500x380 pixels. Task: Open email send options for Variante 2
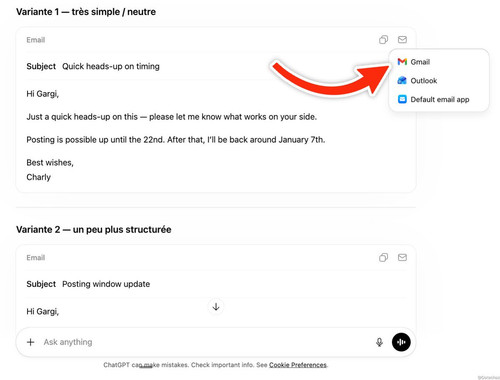[402, 257]
